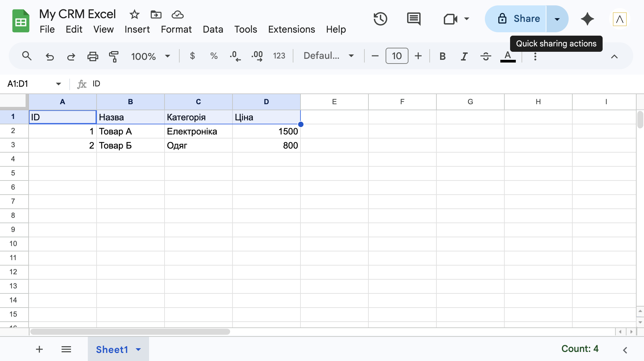The height and width of the screenshot is (361, 644).
Task: Collapse the menus with the chevron
Action: (614, 56)
